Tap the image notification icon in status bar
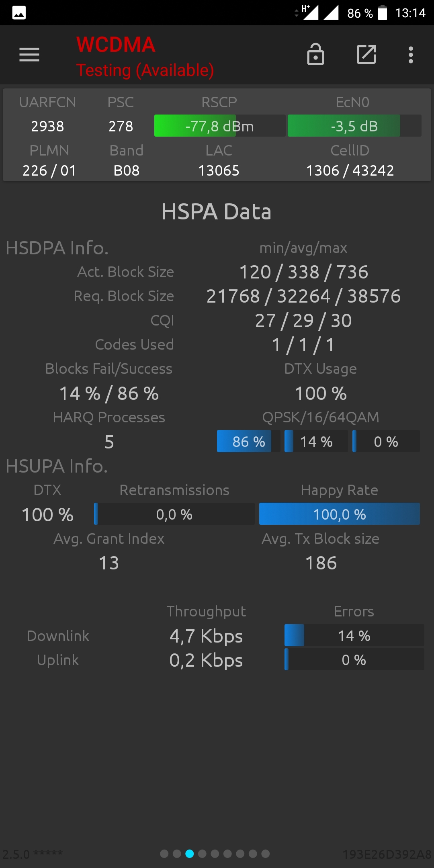The width and height of the screenshot is (434, 868). [19, 13]
